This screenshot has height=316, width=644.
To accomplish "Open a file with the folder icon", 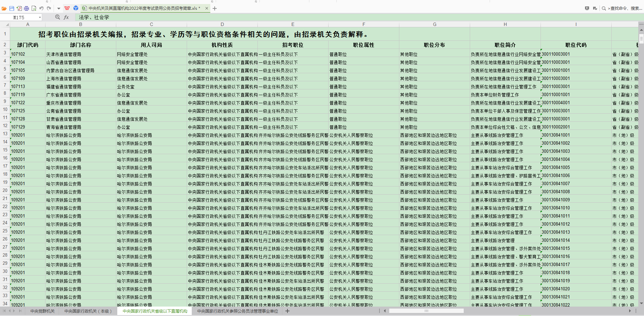I will [x=5, y=8].
